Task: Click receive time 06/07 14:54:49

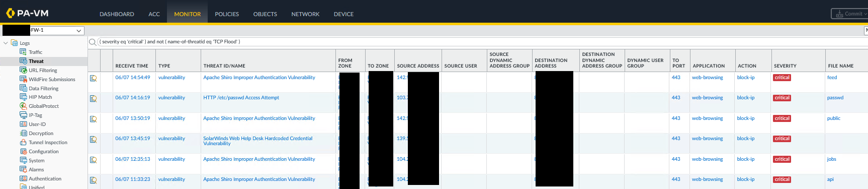Action: coord(133,78)
